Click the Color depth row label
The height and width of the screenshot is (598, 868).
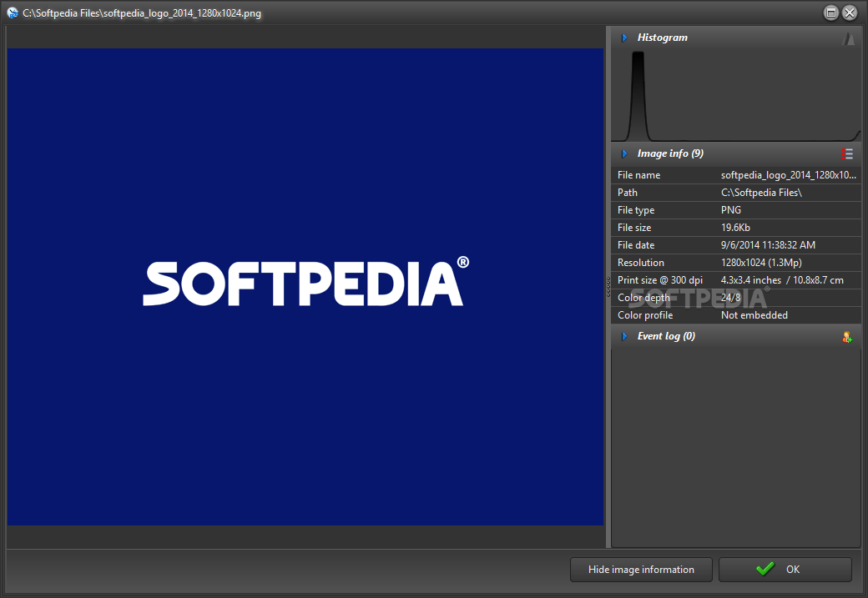[643, 298]
